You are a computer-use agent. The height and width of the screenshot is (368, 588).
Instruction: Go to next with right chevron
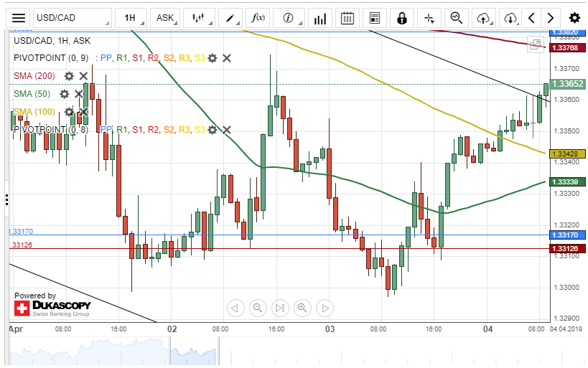551,18
